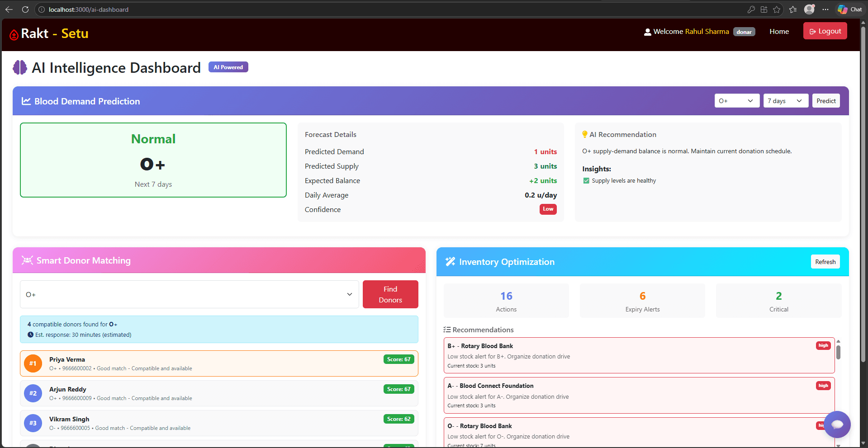Click the #2 rank badge for Arjun Reddy

(x=33, y=393)
